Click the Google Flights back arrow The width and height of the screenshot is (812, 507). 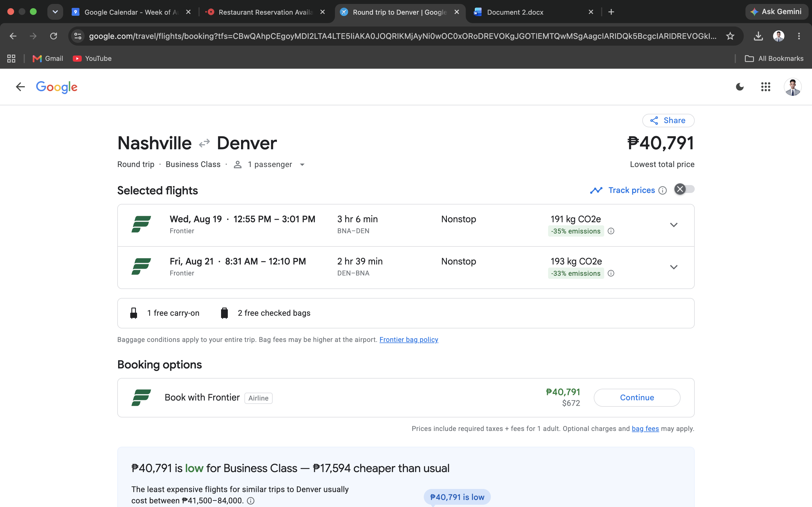21,87
